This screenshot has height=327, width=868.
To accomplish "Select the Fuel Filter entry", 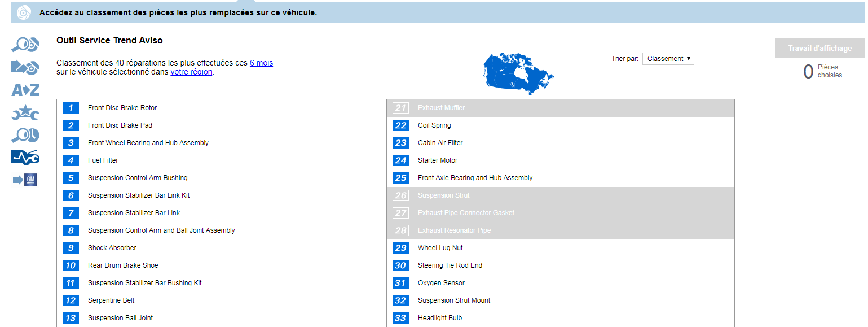I will pyautogui.click(x=103, y=160).
